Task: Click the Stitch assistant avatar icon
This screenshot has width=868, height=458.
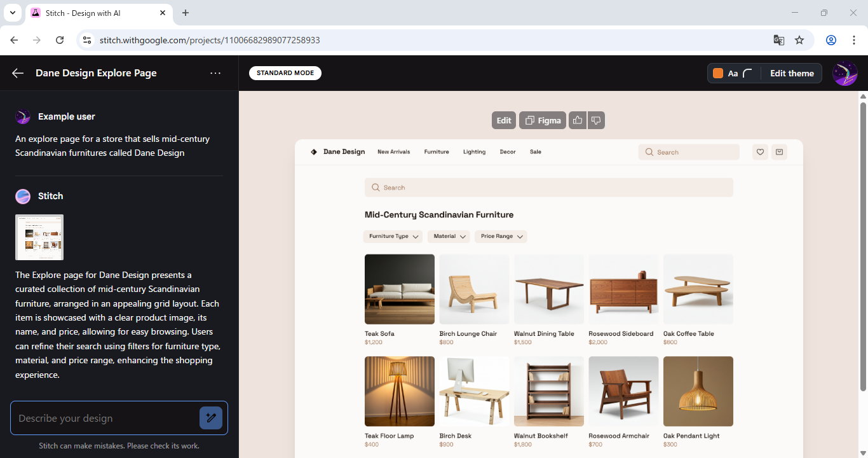Action: 23,196
